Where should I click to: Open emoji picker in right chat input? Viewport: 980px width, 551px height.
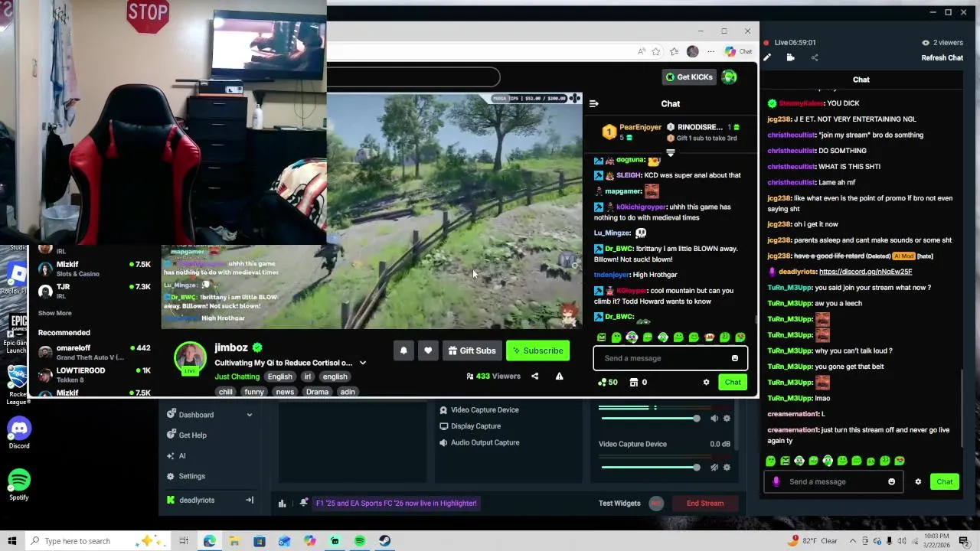pos(891,481)
